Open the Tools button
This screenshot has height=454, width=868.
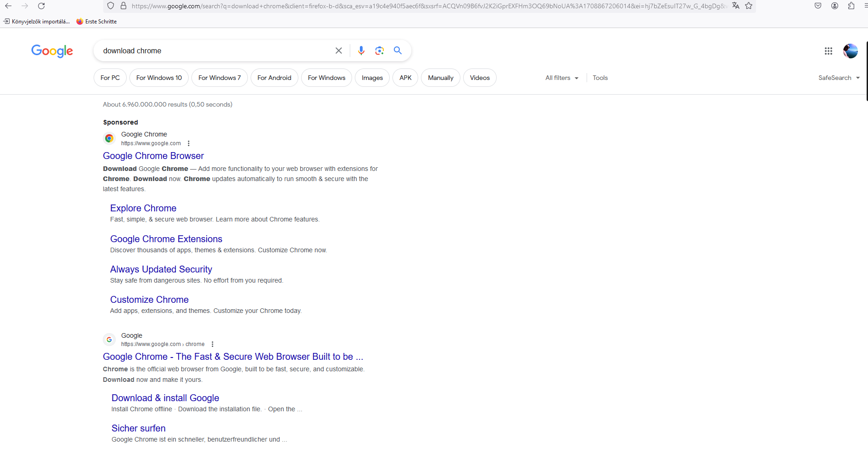[600, 78]
